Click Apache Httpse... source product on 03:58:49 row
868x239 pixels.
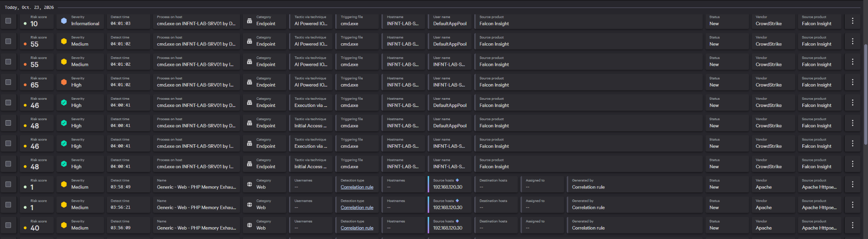coord(819,187)
